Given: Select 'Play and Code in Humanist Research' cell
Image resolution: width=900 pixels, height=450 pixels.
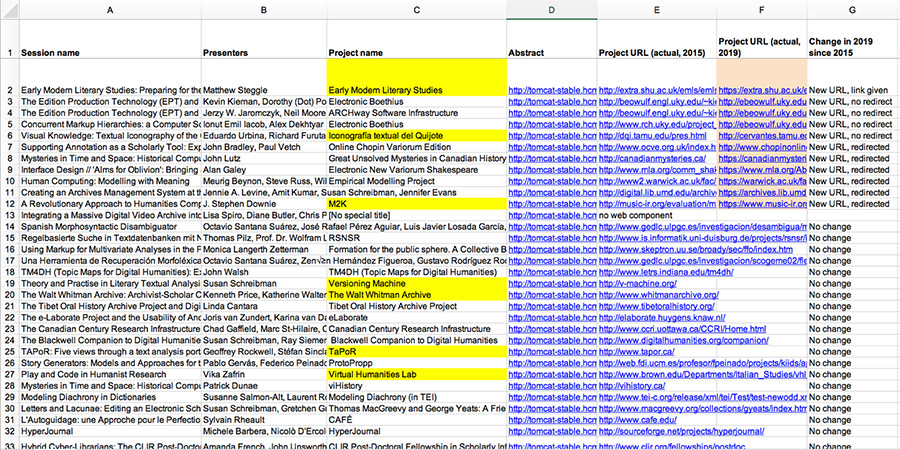Looking at the screenshot, I should pyautogui.click(x=110, y=374).
